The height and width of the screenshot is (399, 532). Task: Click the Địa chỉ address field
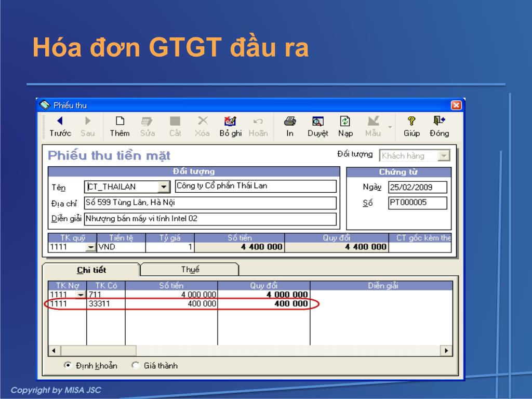tap(210, 203)
